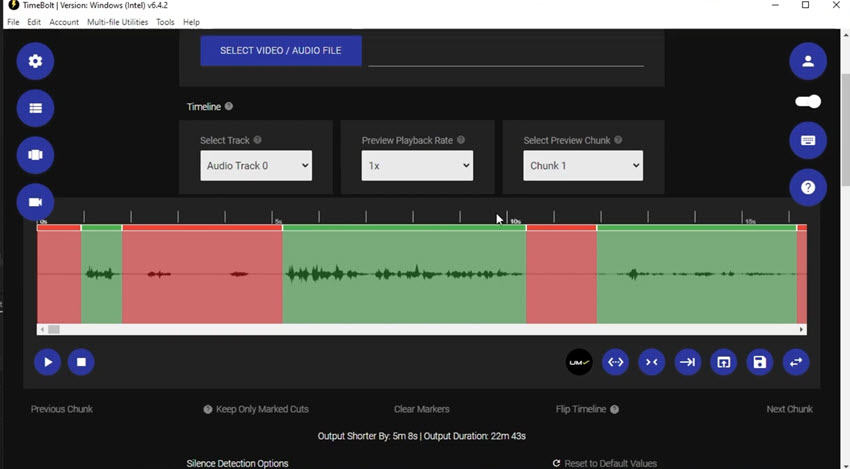This screenshot has height=469, width=850.
Task: Click Clear Markers
Action: point(422,409)
